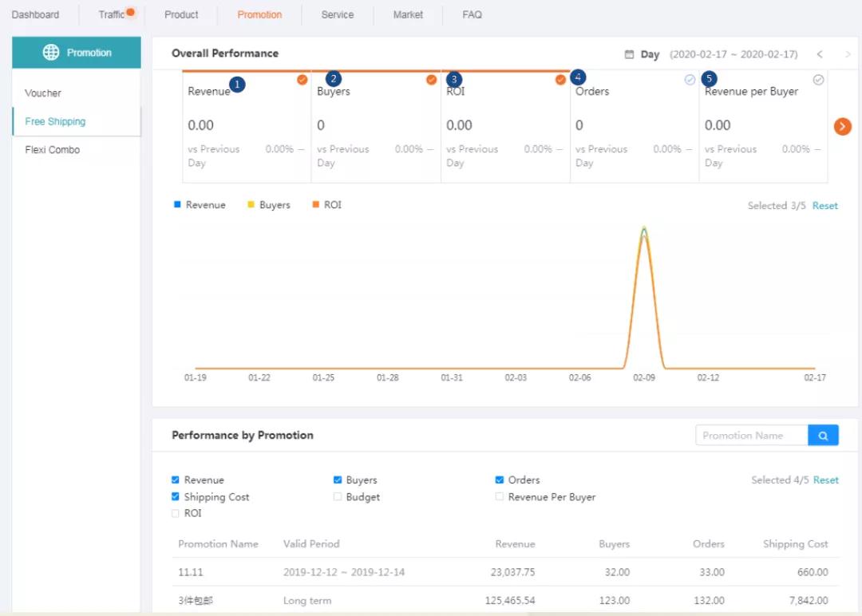Open the Traffic tab
The image size is (862, 616).
click(112, 14)
